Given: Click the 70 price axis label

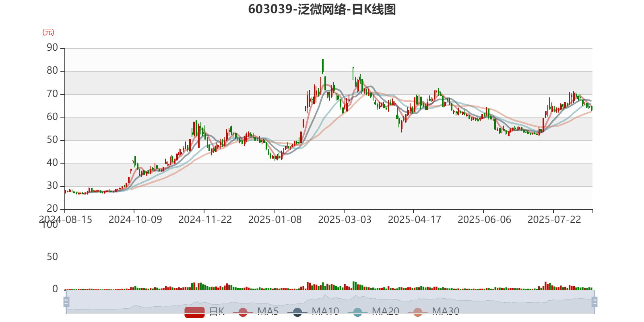Looking at the screenshot, I should click(52, 94).
